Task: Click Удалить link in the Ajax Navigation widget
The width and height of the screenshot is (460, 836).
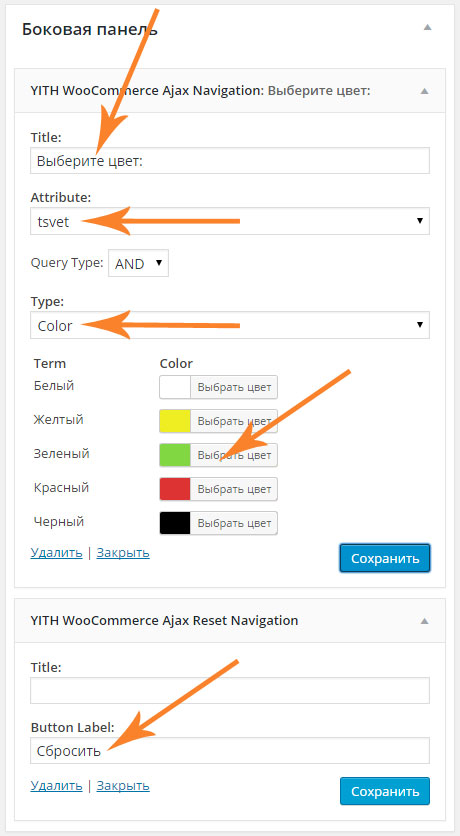Action: [x=57, y=553]
